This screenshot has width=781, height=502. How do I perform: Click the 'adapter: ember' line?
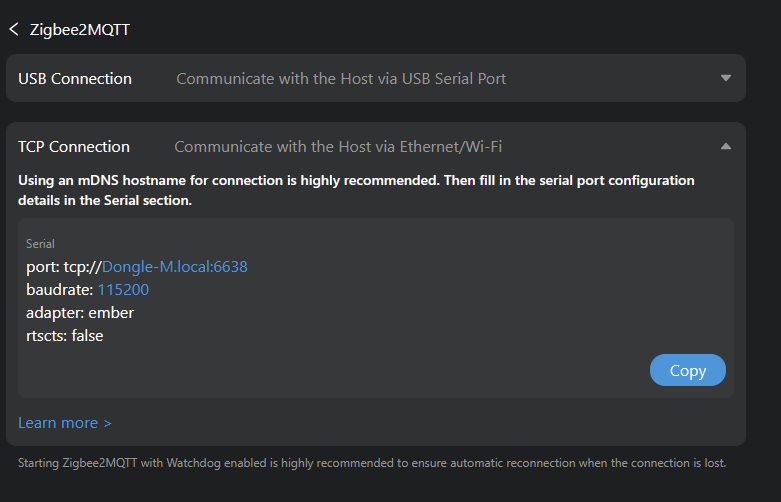point(80,313)
